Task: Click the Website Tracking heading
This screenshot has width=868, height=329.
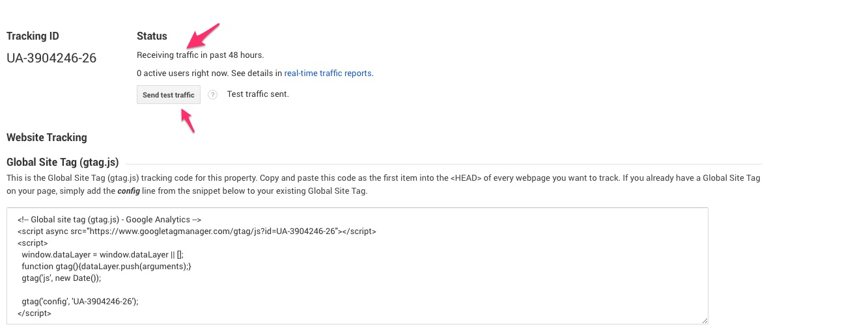Action: (47, 138)
